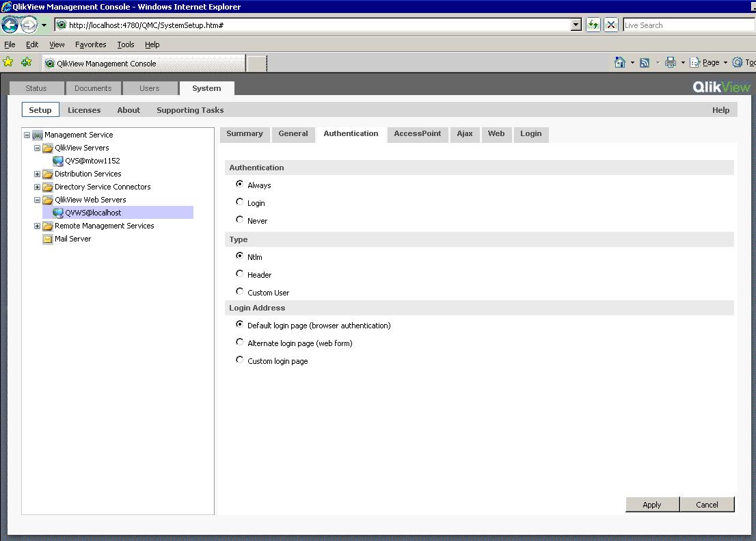
Task: Click the Cancel button
Action: [x=707, y=504]
